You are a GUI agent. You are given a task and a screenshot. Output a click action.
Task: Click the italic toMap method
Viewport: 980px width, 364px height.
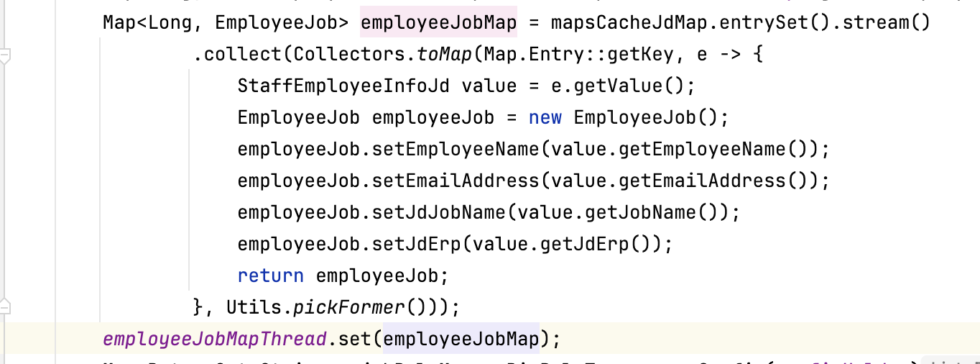coord(444,55)
